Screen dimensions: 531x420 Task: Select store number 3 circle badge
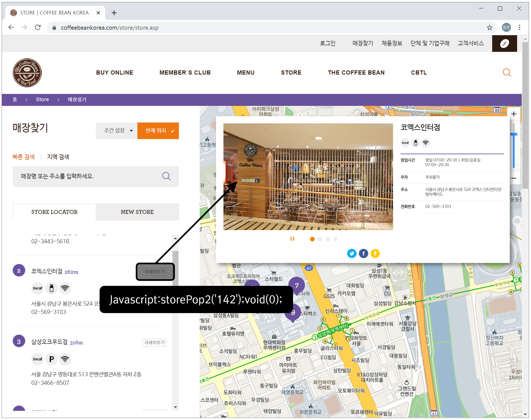(x=19, y=341)
